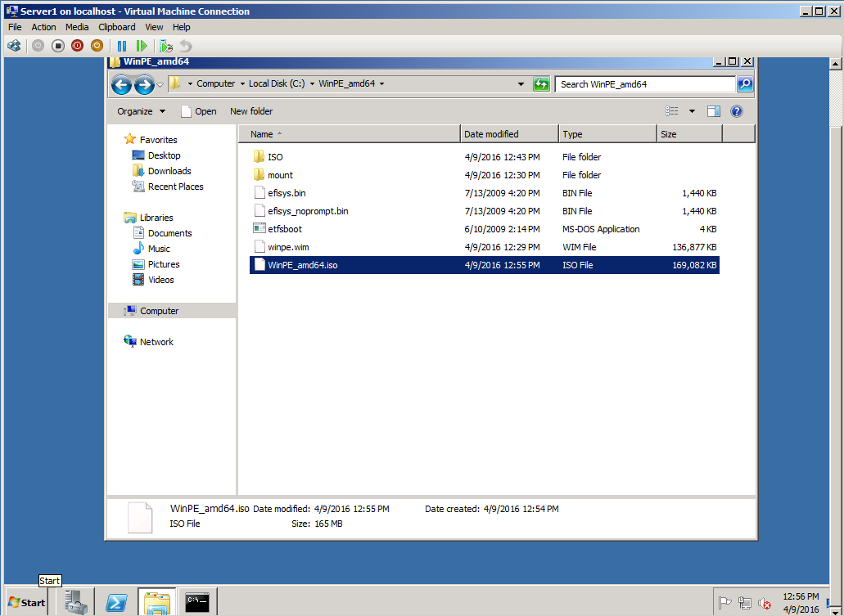Click the network tray icon
This screenshot has height=616, width=844.
point(745,603)
